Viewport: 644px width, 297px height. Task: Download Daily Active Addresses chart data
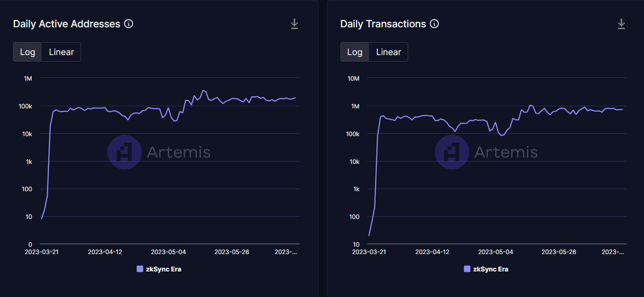(x=294, y=24)
